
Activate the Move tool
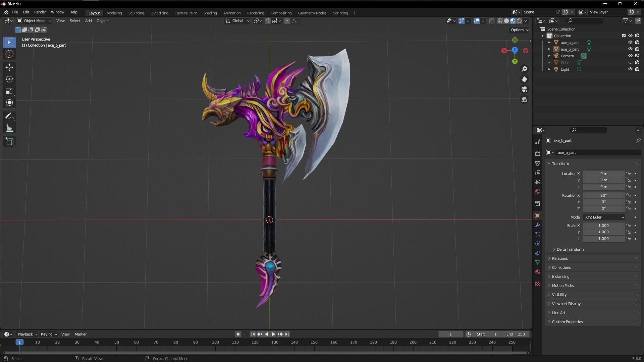[x=9, y=67]
